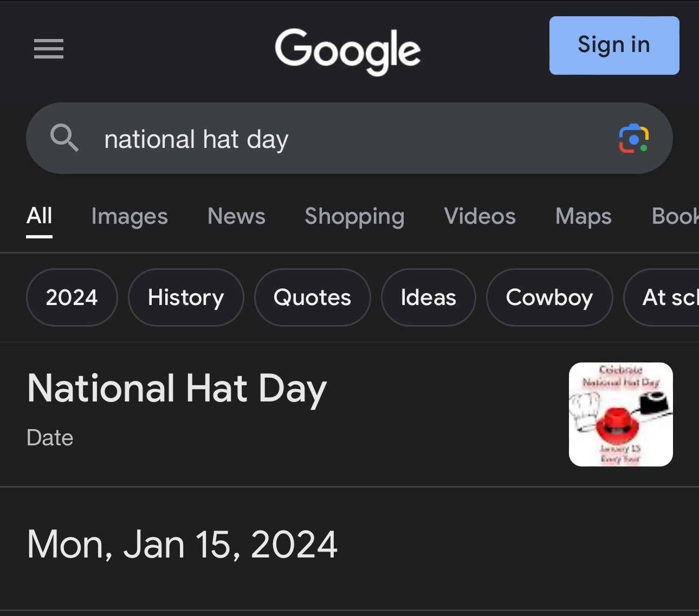Open Google Lens camera search
699x616 pixels.
click(633, 139)
